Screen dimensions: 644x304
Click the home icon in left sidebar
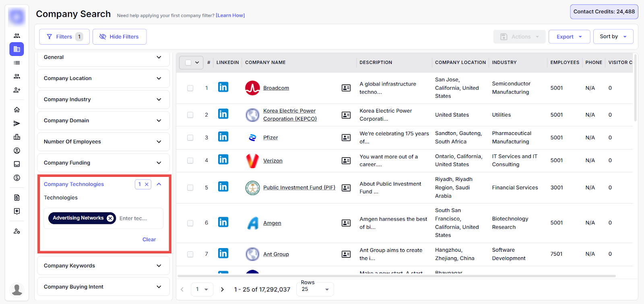(17, 110)
